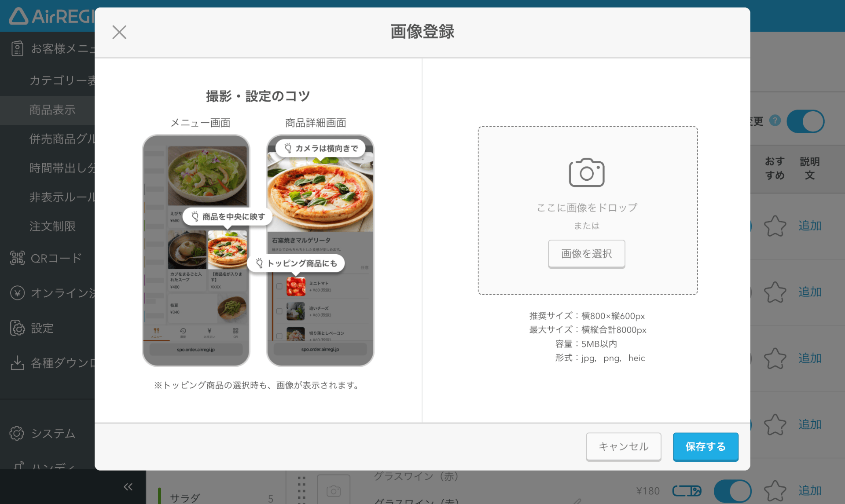Click the image tag icon beside ¥180
This screenshot has height=504, width=845.
(x=687, y=491)
